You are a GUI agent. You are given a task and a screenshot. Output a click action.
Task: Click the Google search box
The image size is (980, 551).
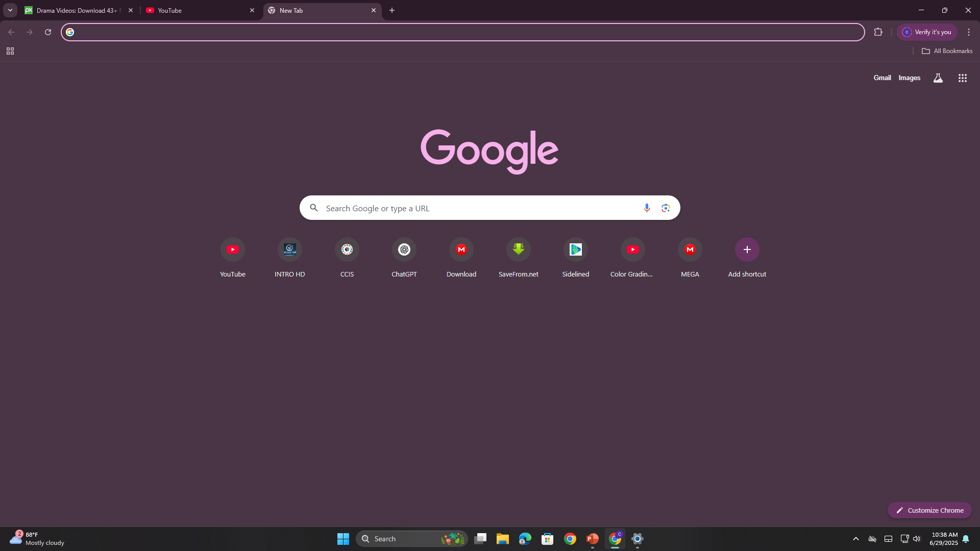(x=490, y=208)
